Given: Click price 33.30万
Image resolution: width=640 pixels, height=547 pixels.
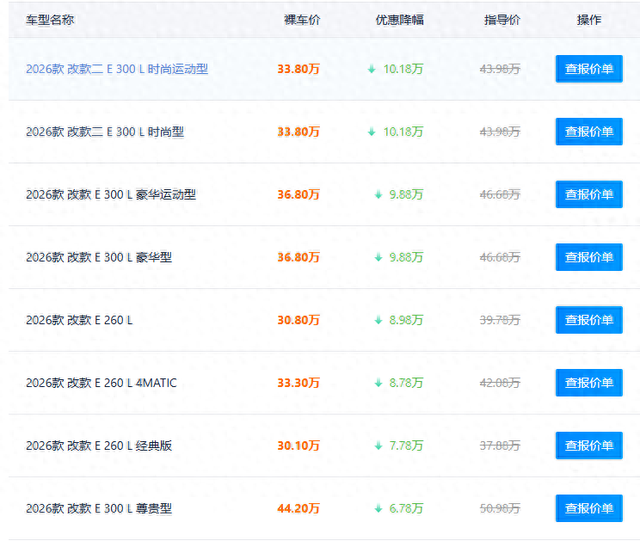Looking at the screenshot, I should coord(298,383).
